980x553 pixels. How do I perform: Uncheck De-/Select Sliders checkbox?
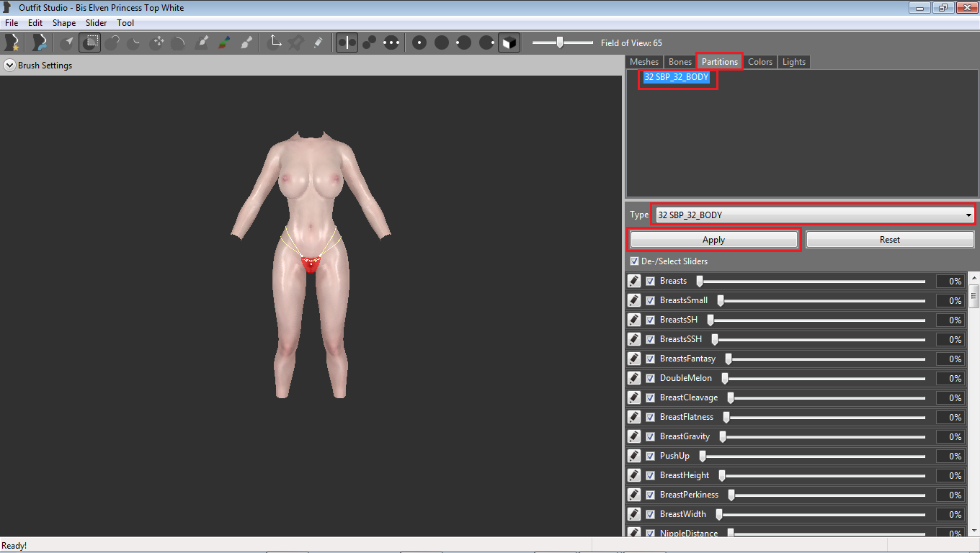coord(634,261)
